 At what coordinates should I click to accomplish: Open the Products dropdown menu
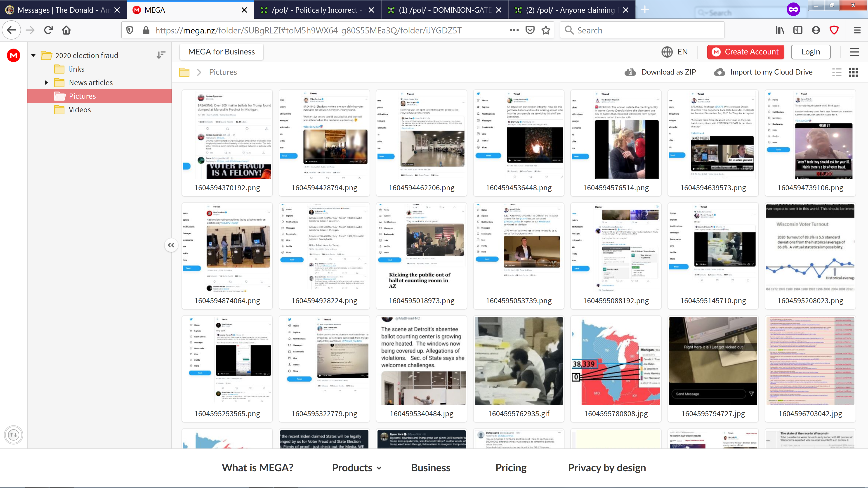pos(357,468)
